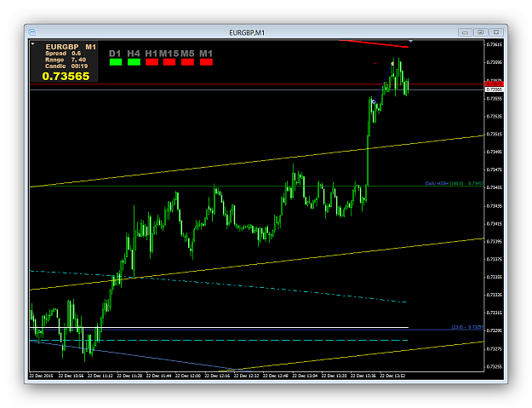Click the (23.6) Fibonacci level label
Screen dimensions: 532x408
click(467, 327)
